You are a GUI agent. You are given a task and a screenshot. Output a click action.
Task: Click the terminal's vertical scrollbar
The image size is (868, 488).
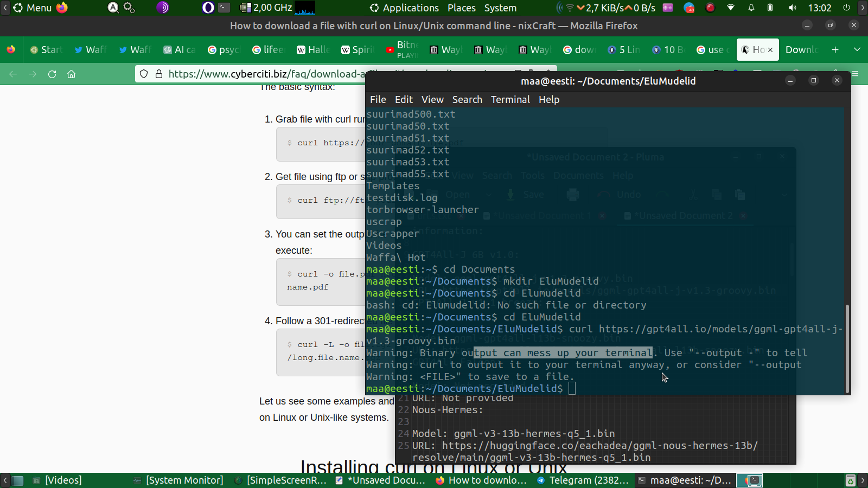tap(847, 347)
